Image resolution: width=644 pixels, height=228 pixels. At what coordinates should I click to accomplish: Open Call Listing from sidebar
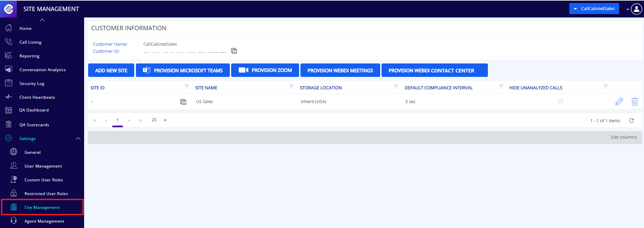click(30, 42)
